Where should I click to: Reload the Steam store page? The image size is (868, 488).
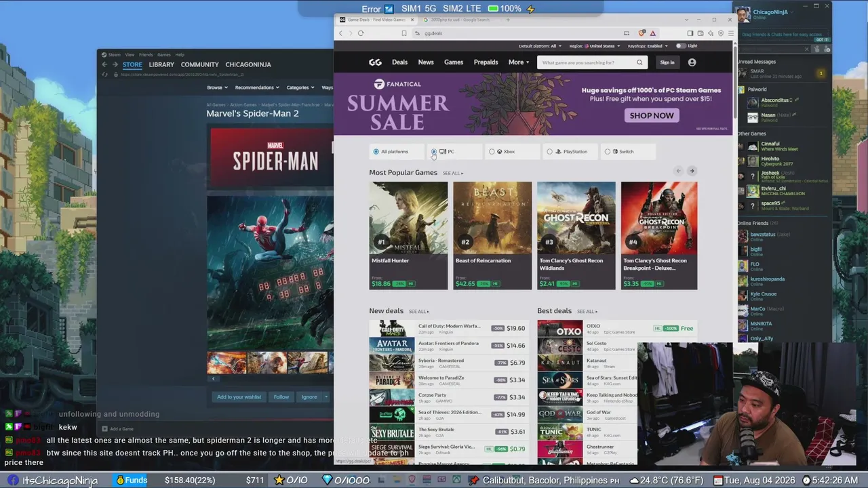[106, 75]
